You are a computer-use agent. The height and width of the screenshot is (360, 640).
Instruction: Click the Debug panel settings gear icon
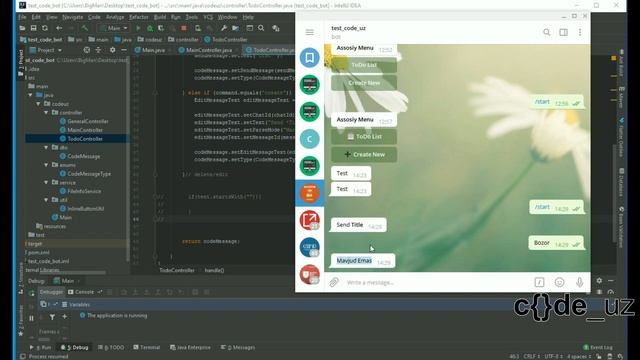[x=599, y=281]
